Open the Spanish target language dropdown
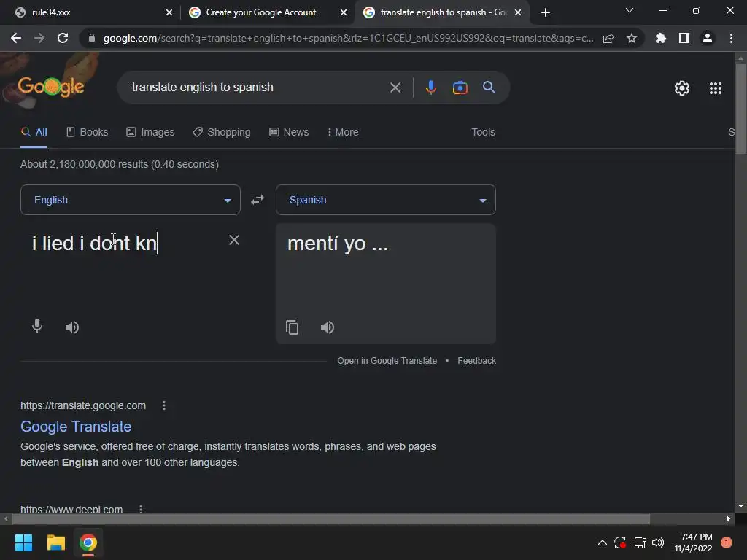 [x=385, y=200]
